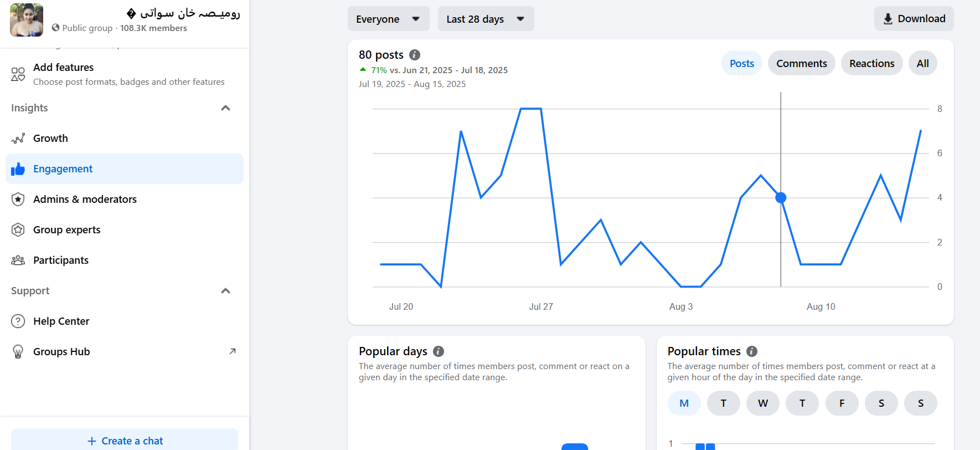The width and height of the screenshot is (980, 450).
Task: Select Sunday in Popular times
Action: coord(921,403)
